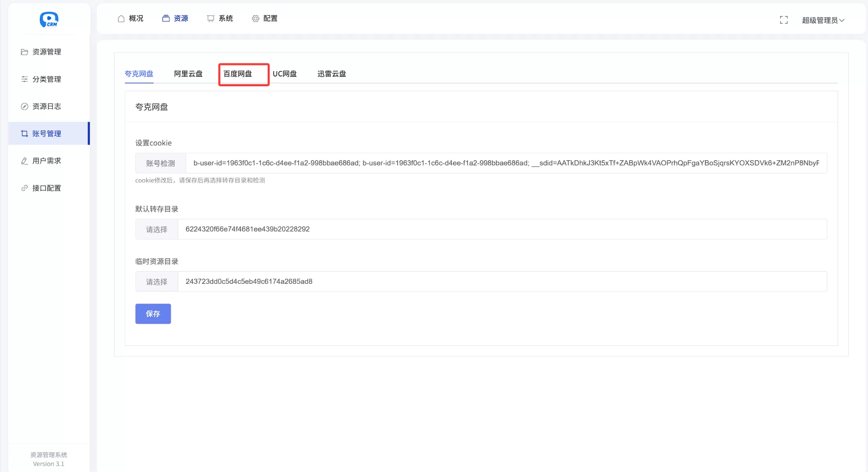Select the 阿里云盘 tab
The image size is (868, 472).
(x=188, y=74)
